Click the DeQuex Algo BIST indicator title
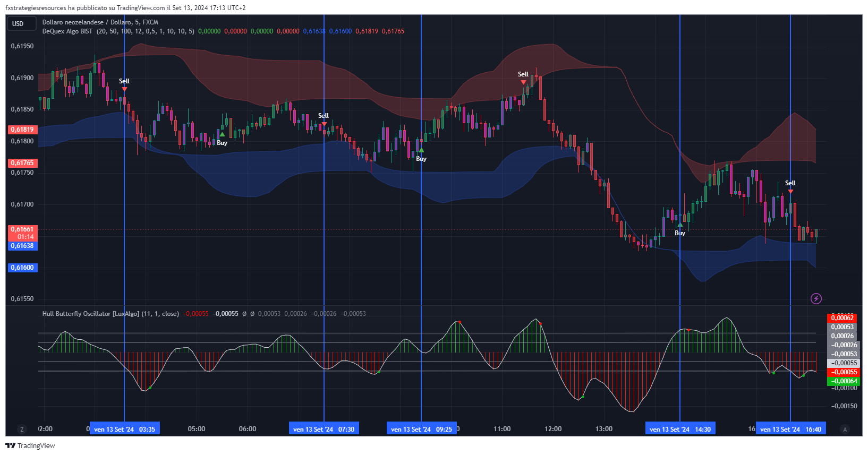Screen dimensions: 868x455 (x=67, y=31)
